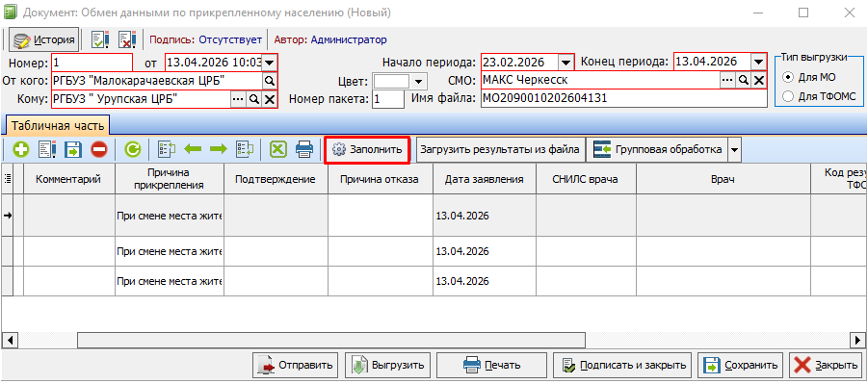Click the printer icon in table toolbar
868x384 pixels.
(x=304, y=149)
